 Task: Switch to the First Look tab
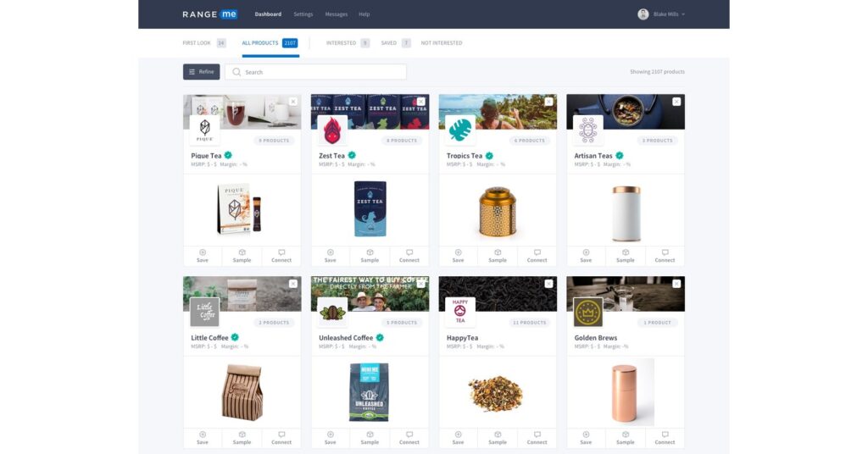tap(203, 43)
